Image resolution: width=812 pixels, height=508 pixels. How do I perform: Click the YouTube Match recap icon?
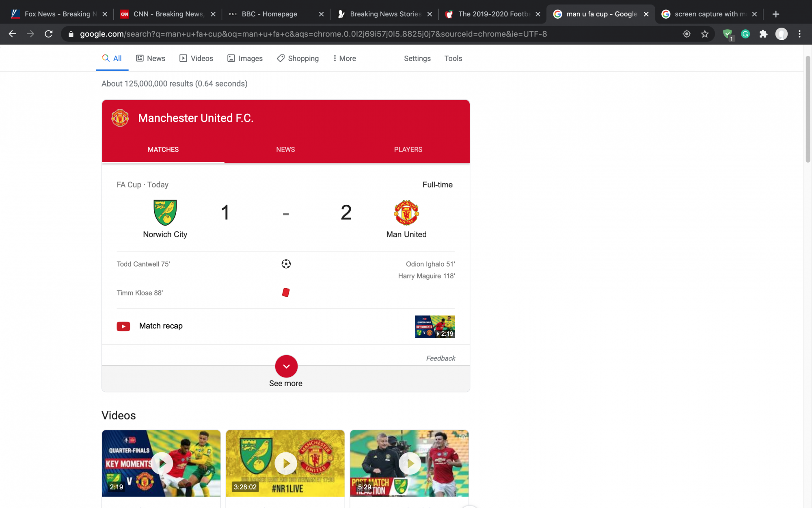click(x=123, y=326)
